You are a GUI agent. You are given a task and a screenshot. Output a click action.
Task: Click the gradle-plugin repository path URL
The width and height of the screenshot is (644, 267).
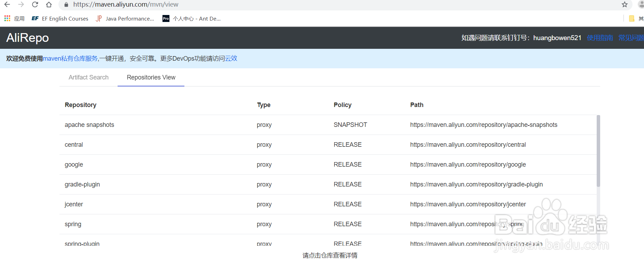click(476, 184)
